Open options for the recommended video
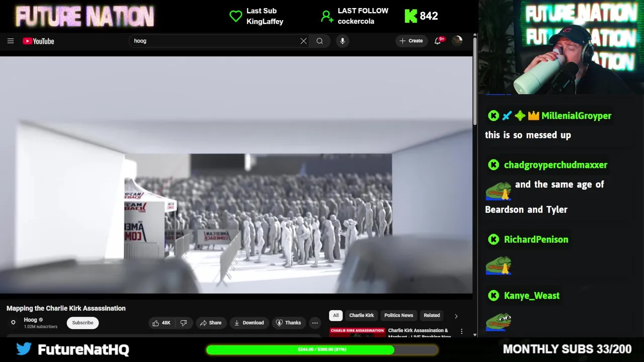Image resolution: width=644 pixels, height=362 pixels. (461, 332)
